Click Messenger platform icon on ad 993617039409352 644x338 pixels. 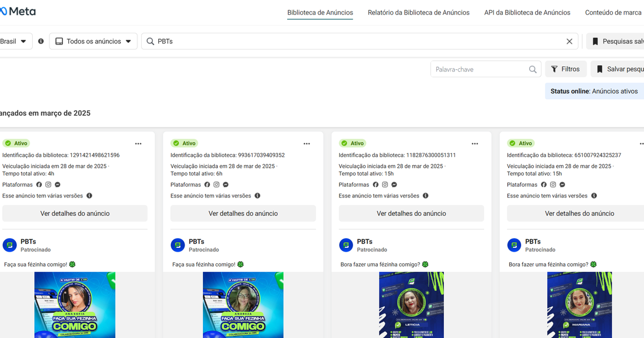click(226, 185)
